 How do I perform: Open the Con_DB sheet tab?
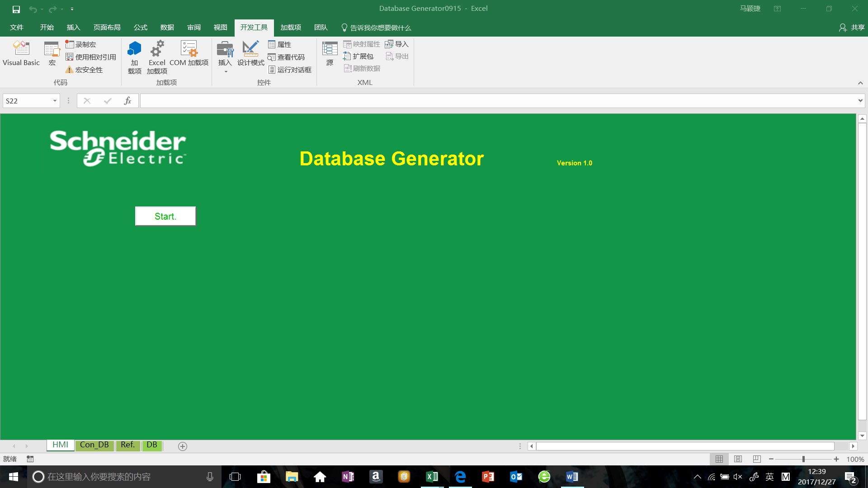pos(94,445)
